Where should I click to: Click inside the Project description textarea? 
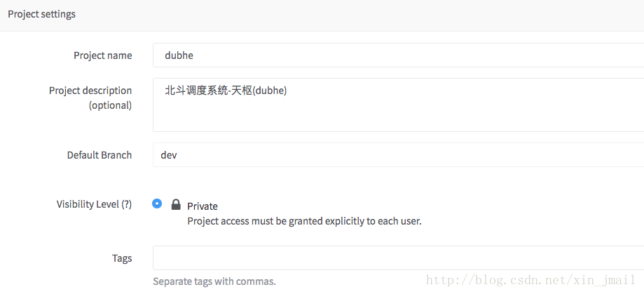pos(397,112)
